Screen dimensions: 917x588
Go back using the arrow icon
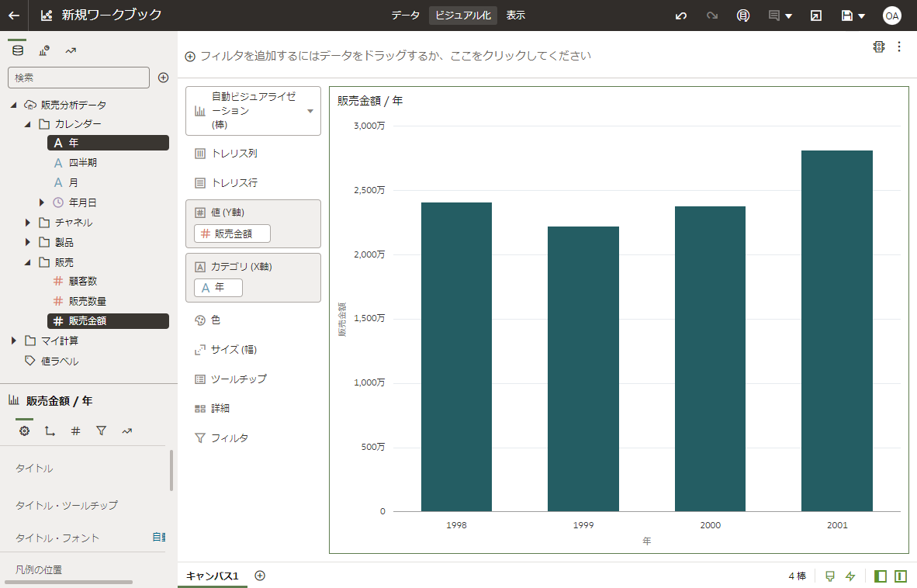(x=14, y=16)
